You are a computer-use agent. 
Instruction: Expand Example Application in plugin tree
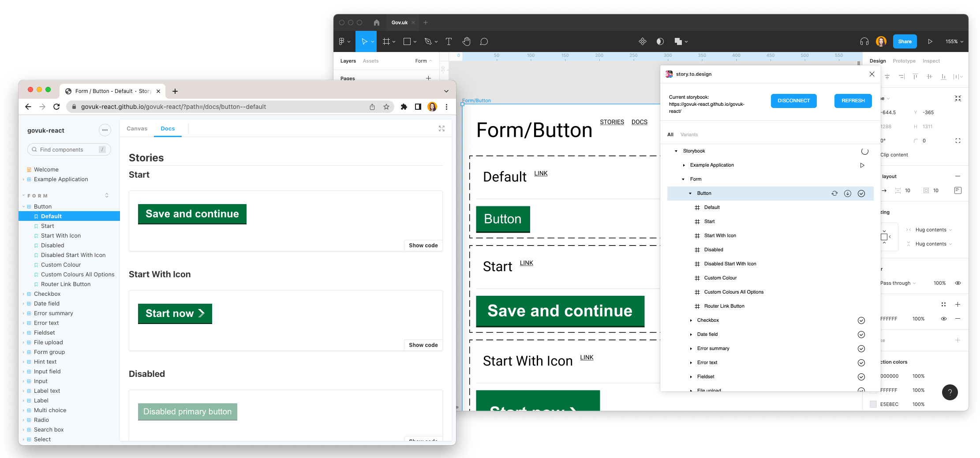pos(684,165)
